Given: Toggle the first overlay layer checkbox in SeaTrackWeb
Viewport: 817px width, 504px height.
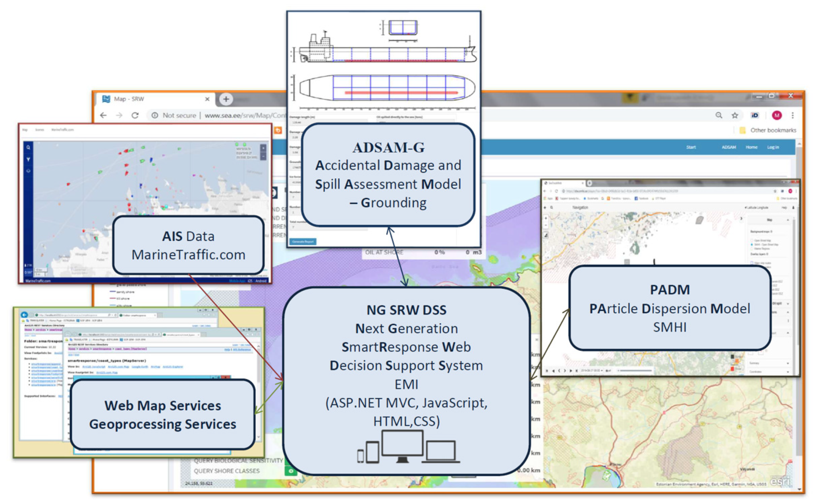Looking at the screenshot, I should [752, 263].
